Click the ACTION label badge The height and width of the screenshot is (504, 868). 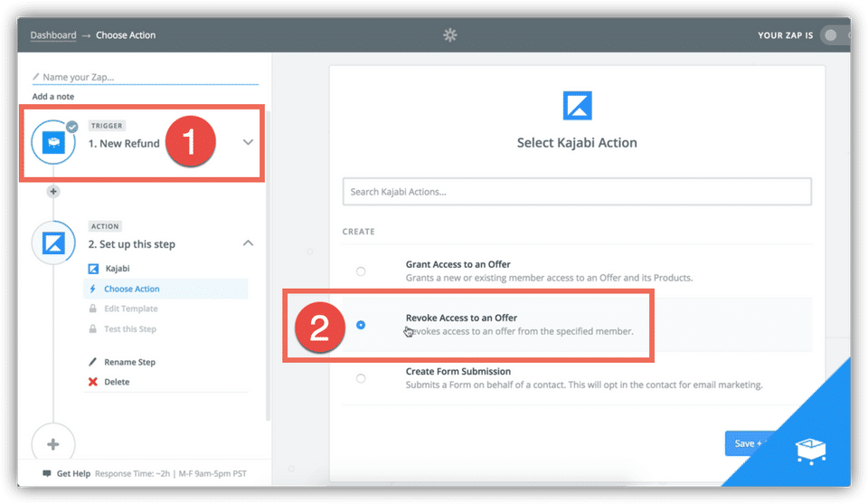105,226
